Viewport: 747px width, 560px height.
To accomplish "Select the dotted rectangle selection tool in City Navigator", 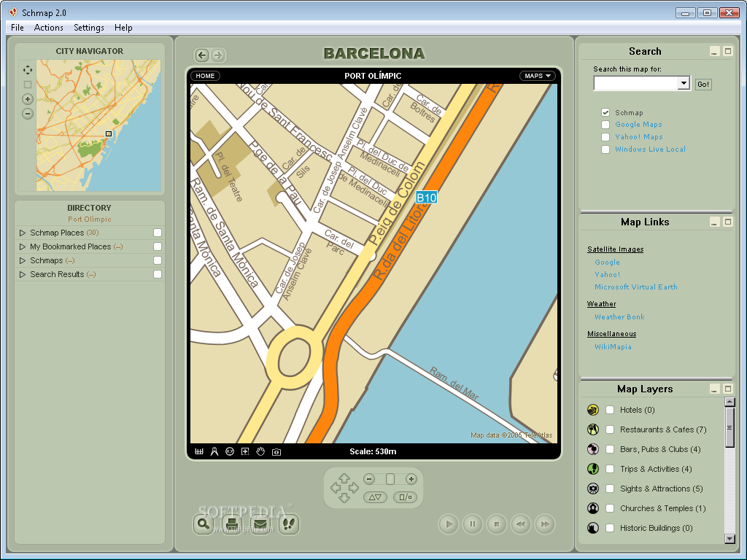I will 28,85.
